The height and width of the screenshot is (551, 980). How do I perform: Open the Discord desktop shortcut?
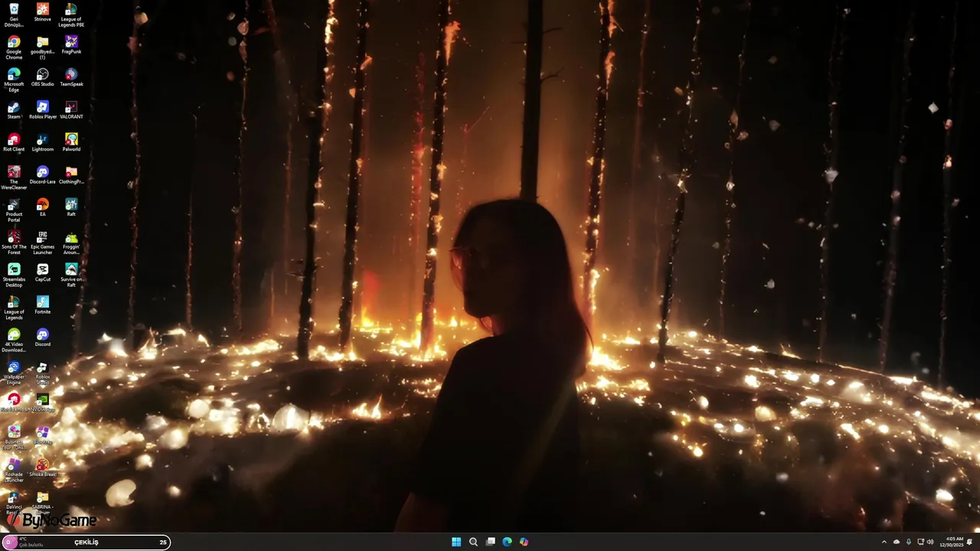pyautogui.click(x=42, y=337)
